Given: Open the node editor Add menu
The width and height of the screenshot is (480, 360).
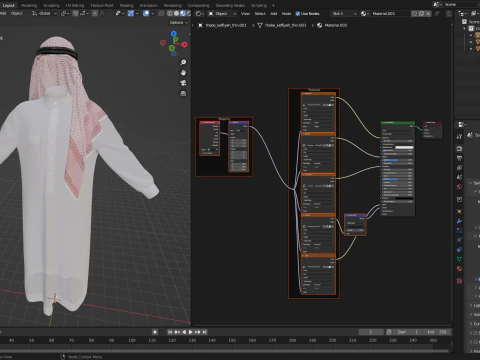Looking at the screenshot, I should pos(273,13).
